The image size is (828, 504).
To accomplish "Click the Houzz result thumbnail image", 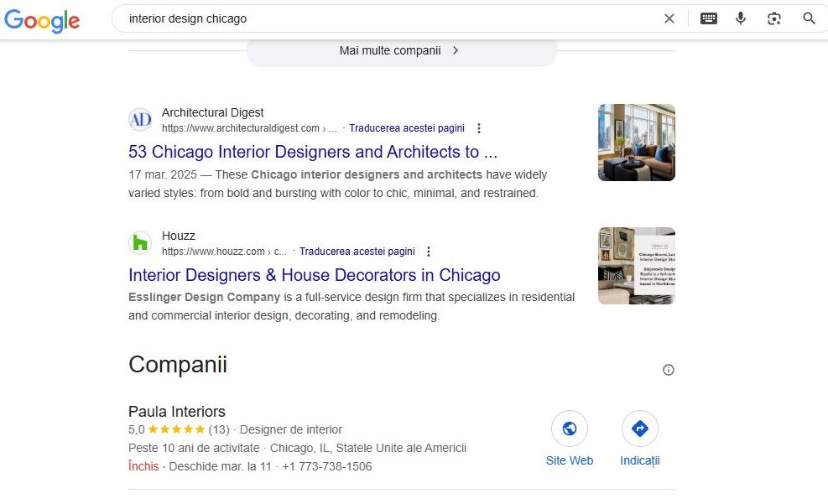I will click(636, 265).
